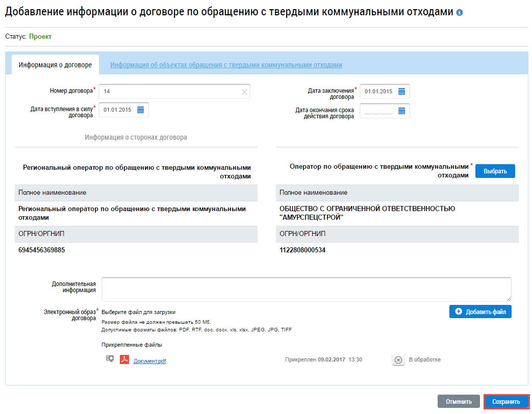Image resolution: width=532 pixels, height=414 pixels.
Task: Click left 'Полное наименование' header row
Action: 136,193
